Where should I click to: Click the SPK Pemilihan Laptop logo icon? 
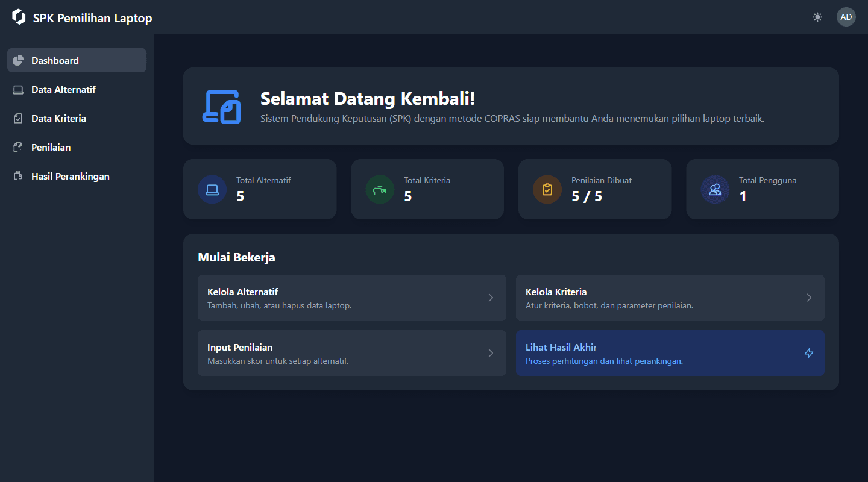(18, 17)
